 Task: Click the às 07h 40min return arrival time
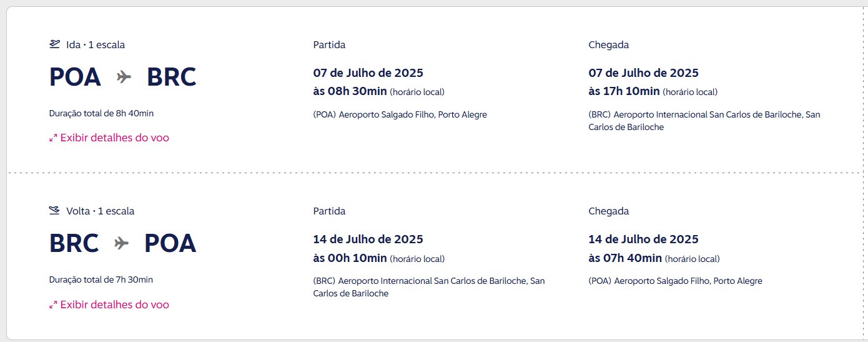625,258
